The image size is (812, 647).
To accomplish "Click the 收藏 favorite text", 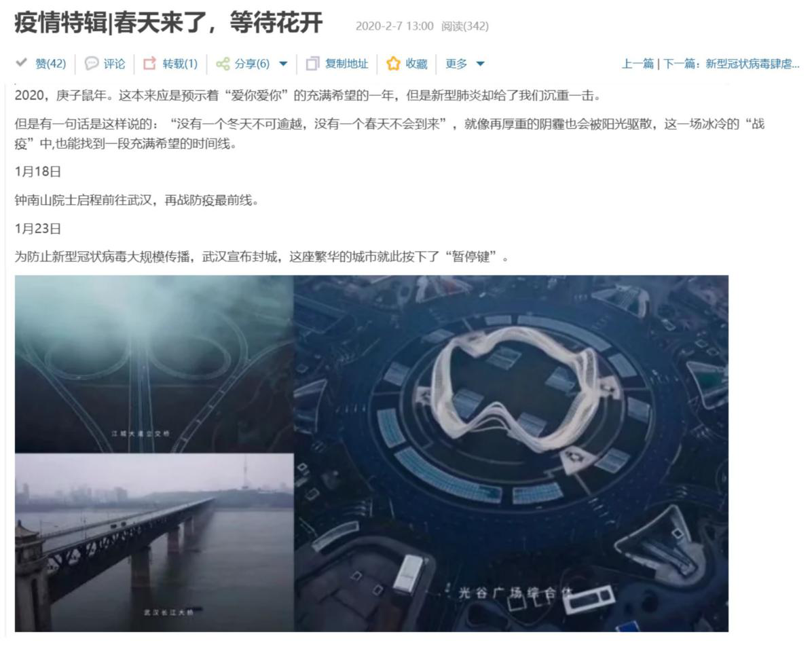I will (x=416, y=64).
